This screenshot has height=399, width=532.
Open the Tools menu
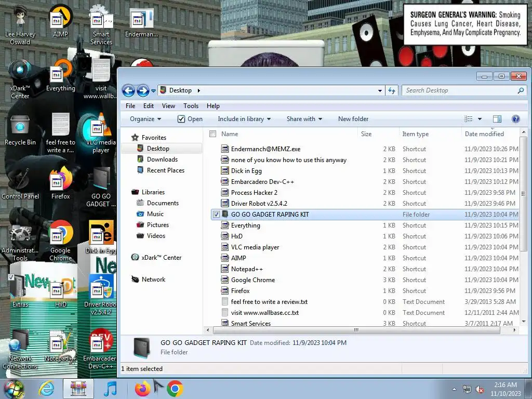[191, 106]
